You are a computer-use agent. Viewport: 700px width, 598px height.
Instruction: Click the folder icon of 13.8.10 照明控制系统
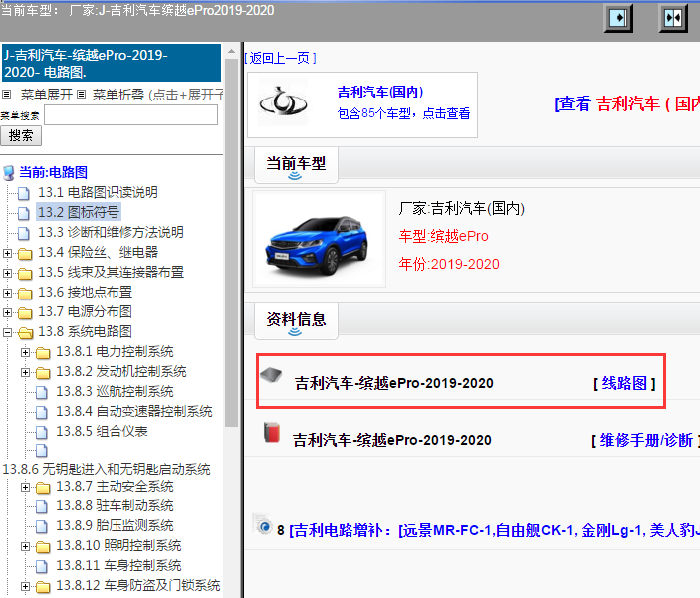pyautogui.click(x=43, y=546)
